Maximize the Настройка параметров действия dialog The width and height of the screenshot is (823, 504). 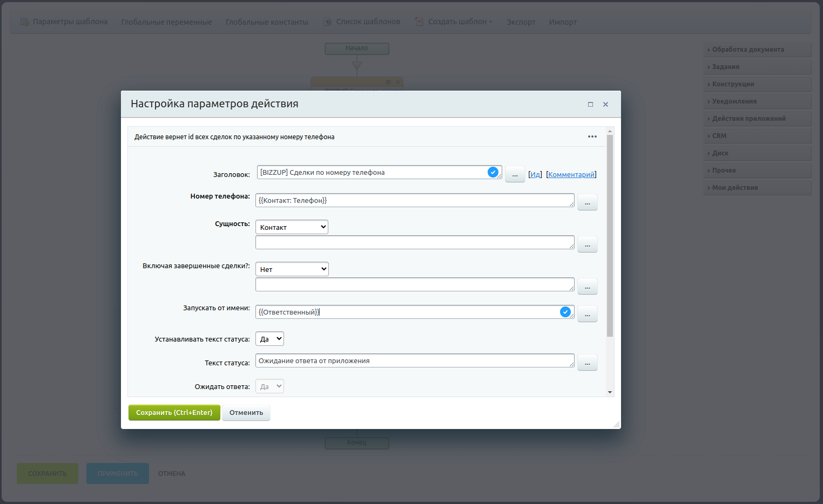(590, 104)
